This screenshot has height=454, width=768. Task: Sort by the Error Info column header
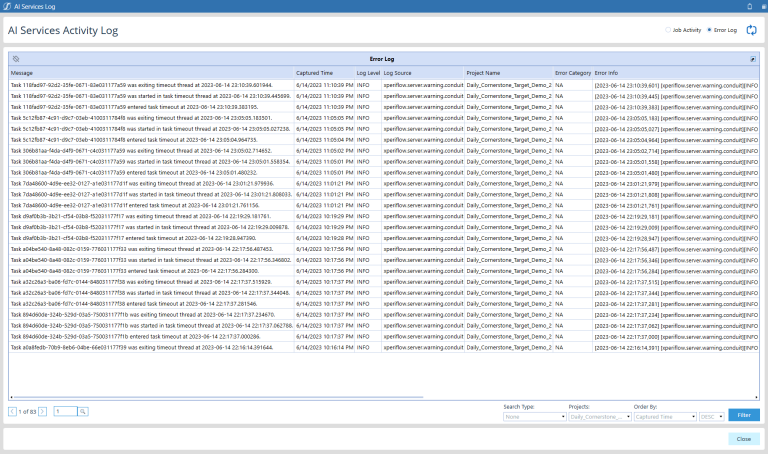[676, 73]
